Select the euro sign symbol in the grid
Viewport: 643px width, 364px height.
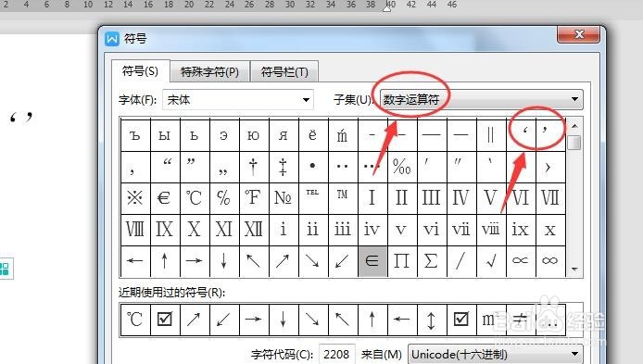tap(164, 198)
